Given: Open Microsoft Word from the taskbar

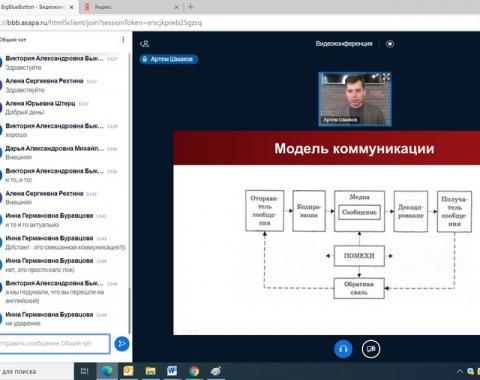Looking at the screenshot, I should click(172, 371).
